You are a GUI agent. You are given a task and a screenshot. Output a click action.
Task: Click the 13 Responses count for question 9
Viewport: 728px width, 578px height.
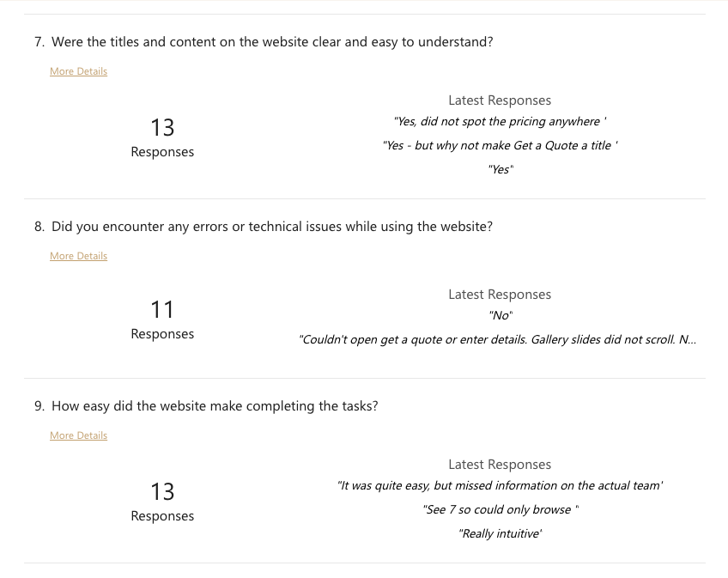pos(162,502)
